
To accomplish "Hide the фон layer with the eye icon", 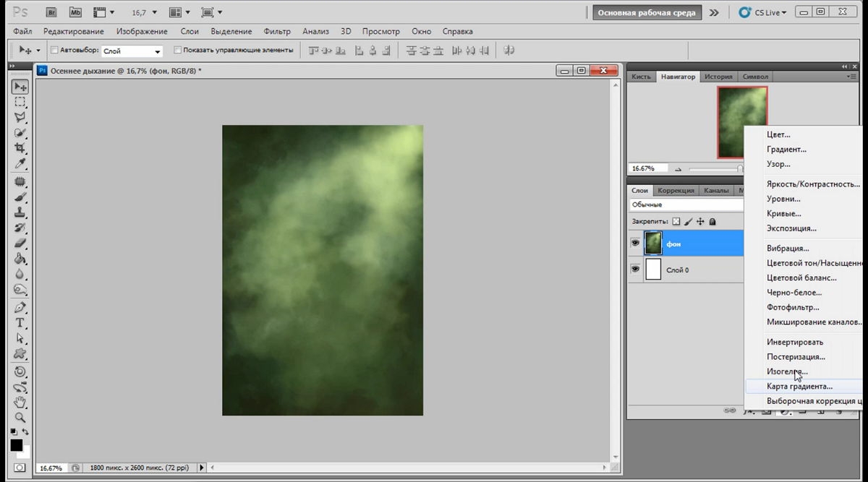I will tap(635, 244).
